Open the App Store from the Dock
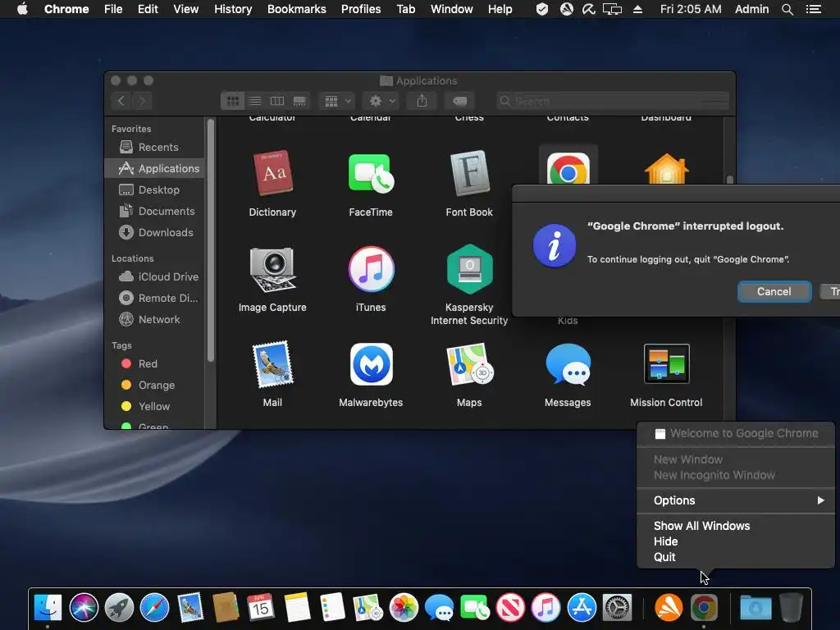The width and height of the screenshot is (840, 630). tap(582, 608)
